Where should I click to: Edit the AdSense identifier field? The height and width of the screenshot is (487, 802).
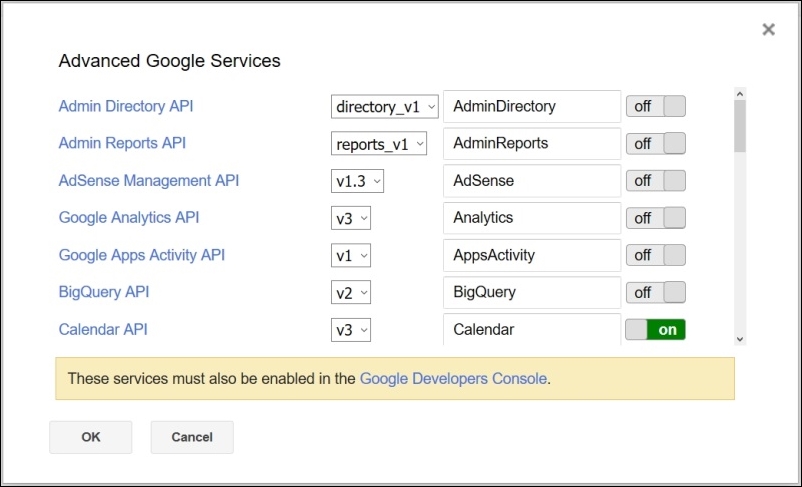[x=532, y=181]
